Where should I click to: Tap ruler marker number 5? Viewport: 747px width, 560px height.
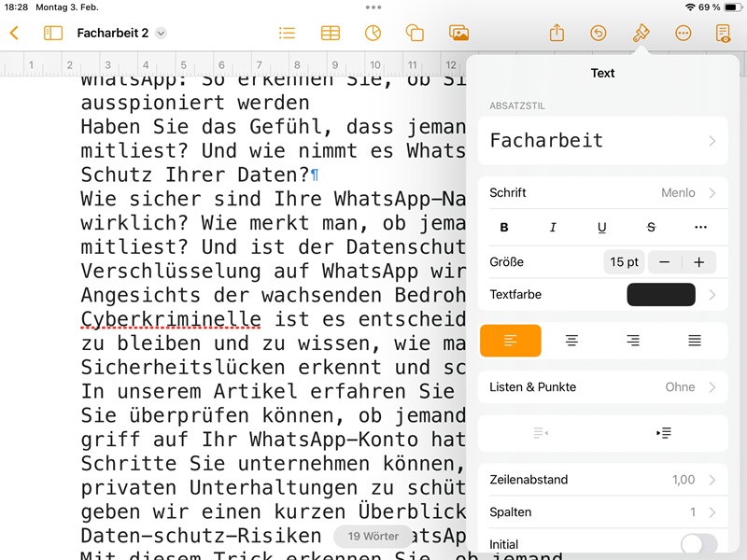tap(183, 64)
